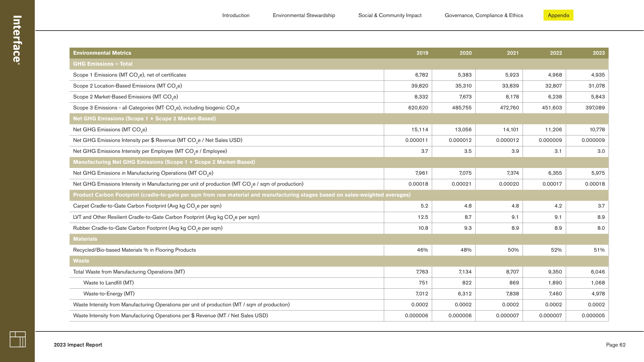Image resolution: width=644 pixels, height=362 pixels.
Task: Click the 2023 column header
Action: pyautogui.click(x=599, y=53)
